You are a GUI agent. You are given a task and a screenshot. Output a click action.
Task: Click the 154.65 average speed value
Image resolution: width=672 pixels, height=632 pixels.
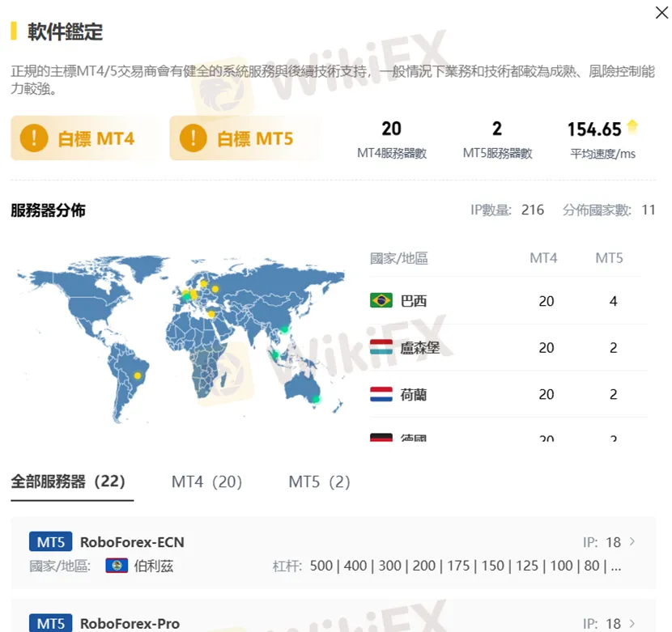pos(594,129)
